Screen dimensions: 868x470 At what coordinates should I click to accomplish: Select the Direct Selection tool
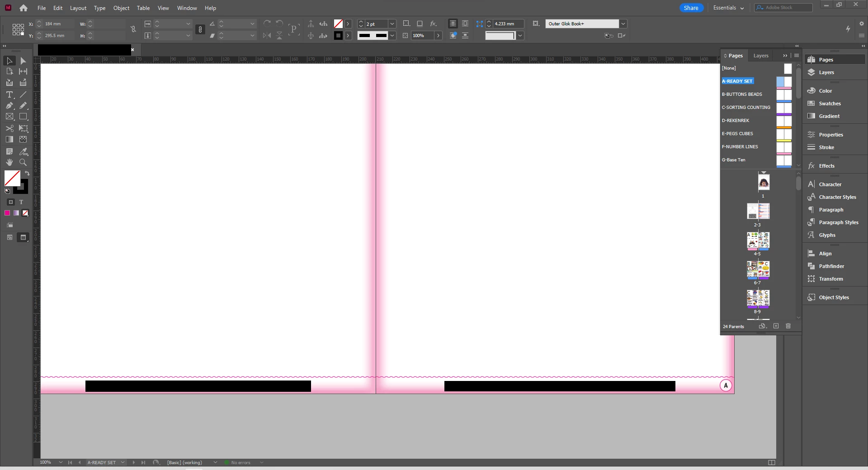(x=23, y=61)
